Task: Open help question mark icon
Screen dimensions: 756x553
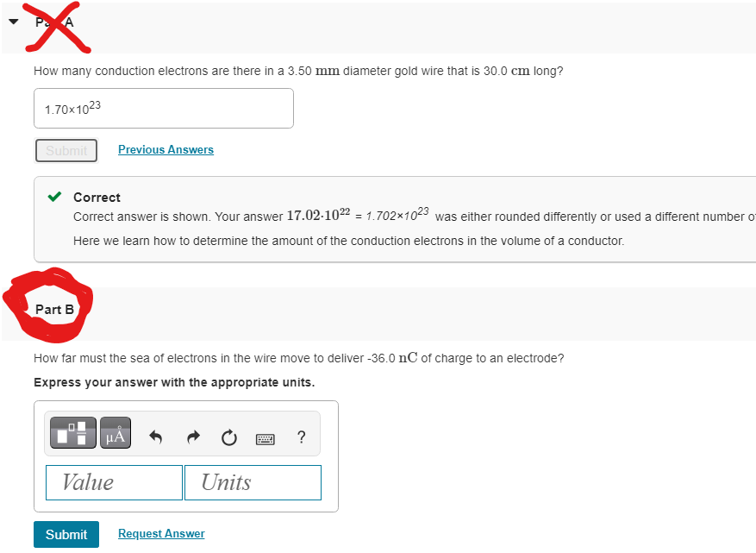Action: coord(302,437)
